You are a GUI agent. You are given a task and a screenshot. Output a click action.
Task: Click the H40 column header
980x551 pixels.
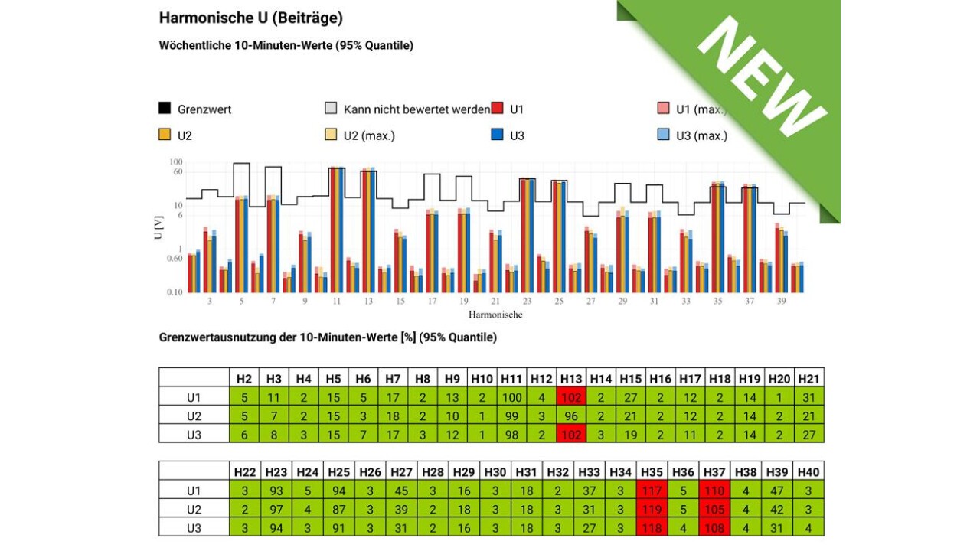(x=809, y=472)
